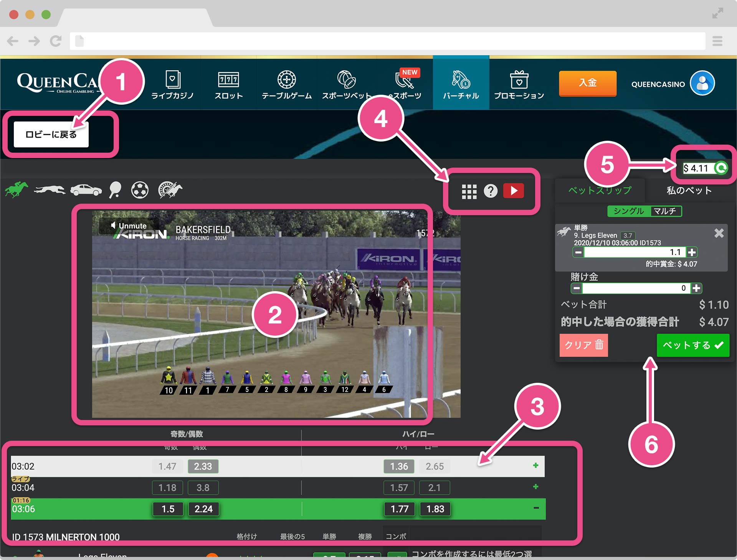Select the speedway horse racing icon

point(170,190)
